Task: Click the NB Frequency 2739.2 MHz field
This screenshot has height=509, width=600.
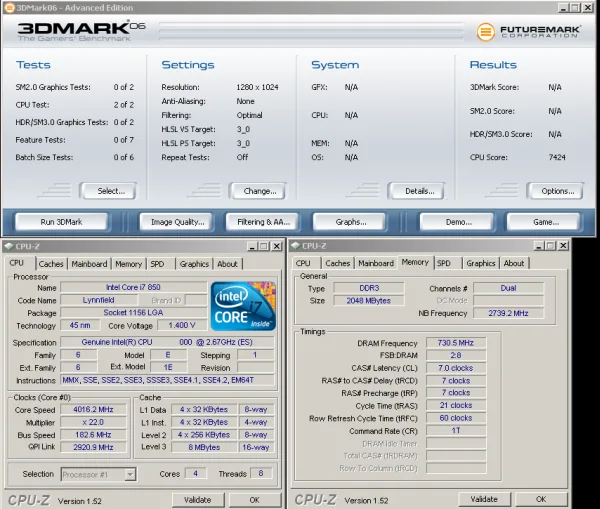Action: [x=508, y=313]
